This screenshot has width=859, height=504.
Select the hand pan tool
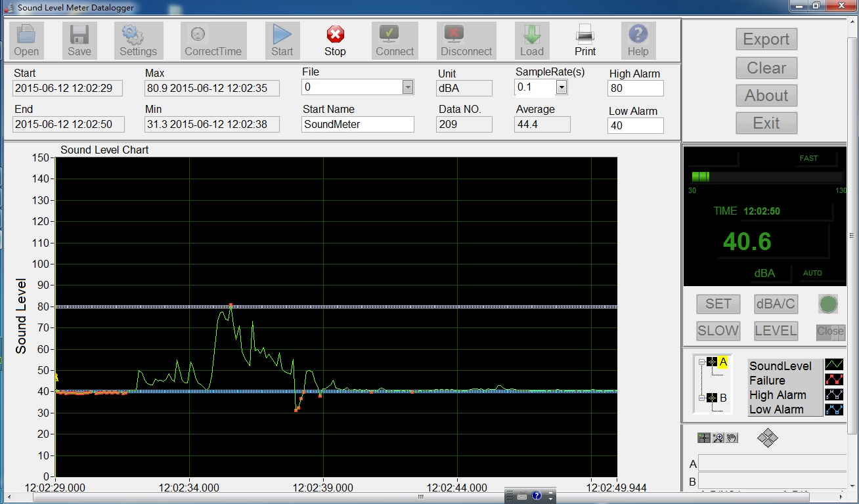[x=732, y=438]
